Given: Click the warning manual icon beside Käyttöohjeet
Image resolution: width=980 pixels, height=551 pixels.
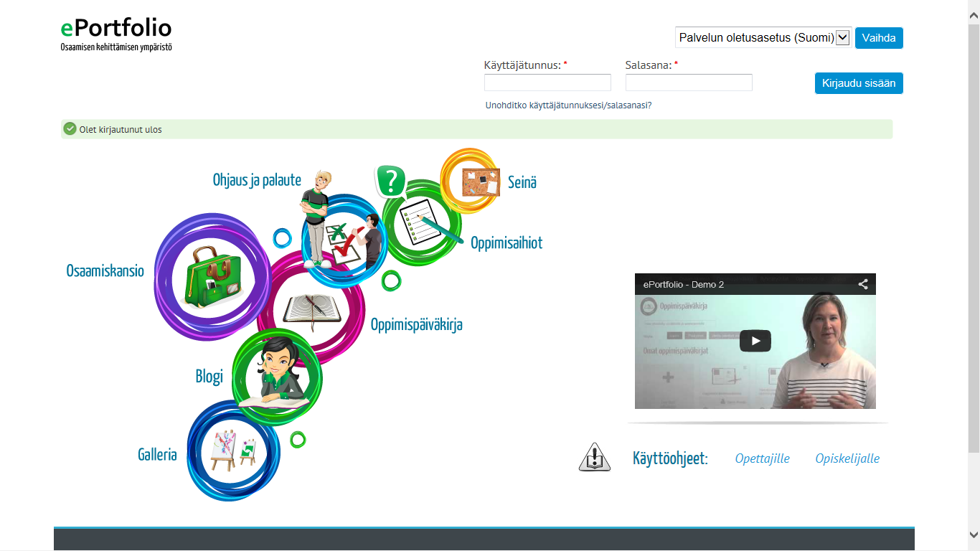Looking at the screenshot, I should click(595, 457).
